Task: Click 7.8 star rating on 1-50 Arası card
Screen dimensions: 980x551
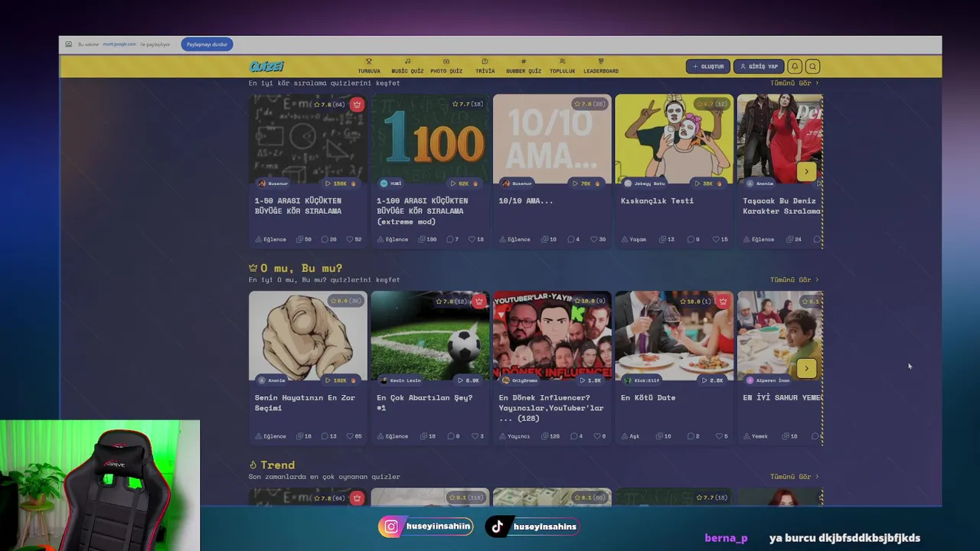Action: (x=328, y=104)
